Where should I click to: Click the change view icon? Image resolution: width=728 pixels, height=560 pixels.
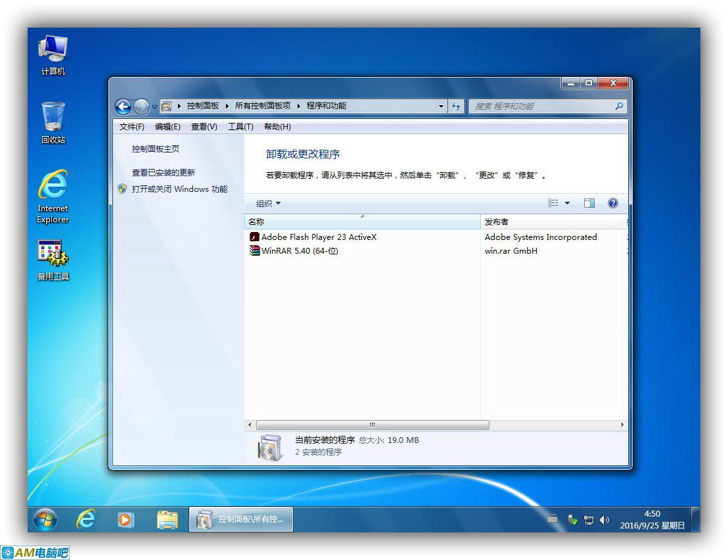coord(553,203)
